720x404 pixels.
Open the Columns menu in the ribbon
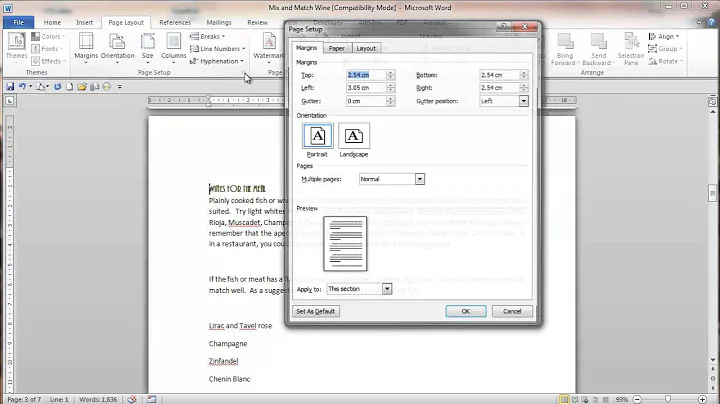174,48
